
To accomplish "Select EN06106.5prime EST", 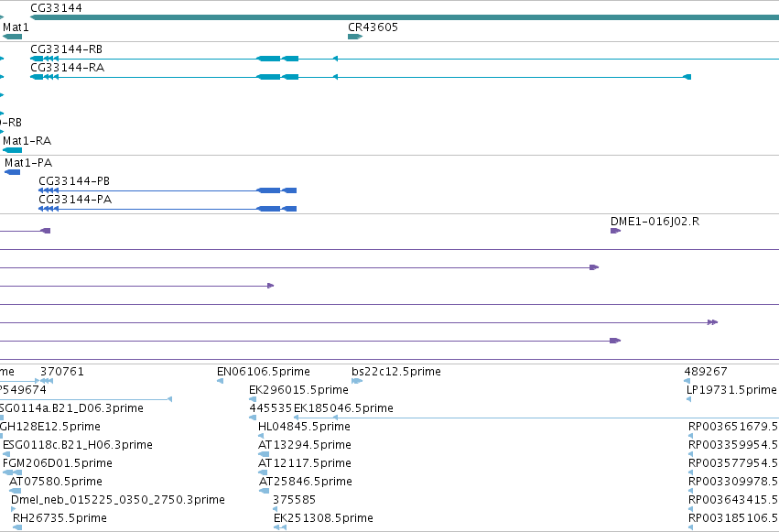I will click(x=220, y=381).
